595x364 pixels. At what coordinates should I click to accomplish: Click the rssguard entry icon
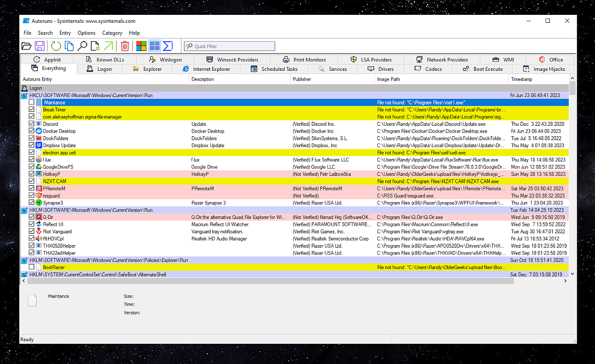pos(39,196)
